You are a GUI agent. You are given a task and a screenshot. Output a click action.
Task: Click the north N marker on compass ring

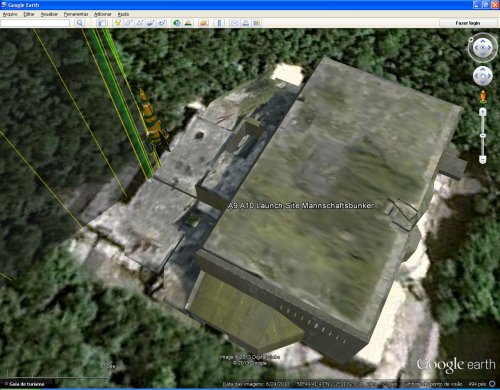[x=471, y=39]
